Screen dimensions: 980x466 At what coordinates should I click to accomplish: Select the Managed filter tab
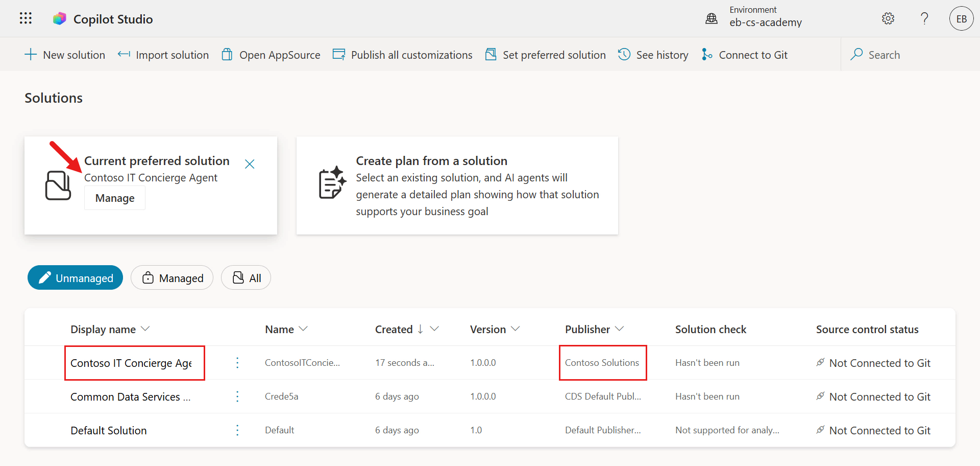click(172, 277)
